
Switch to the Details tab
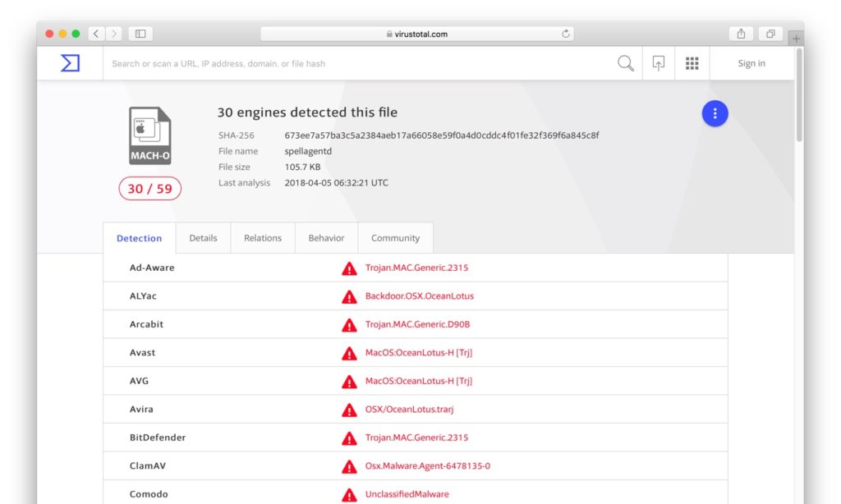202,237
